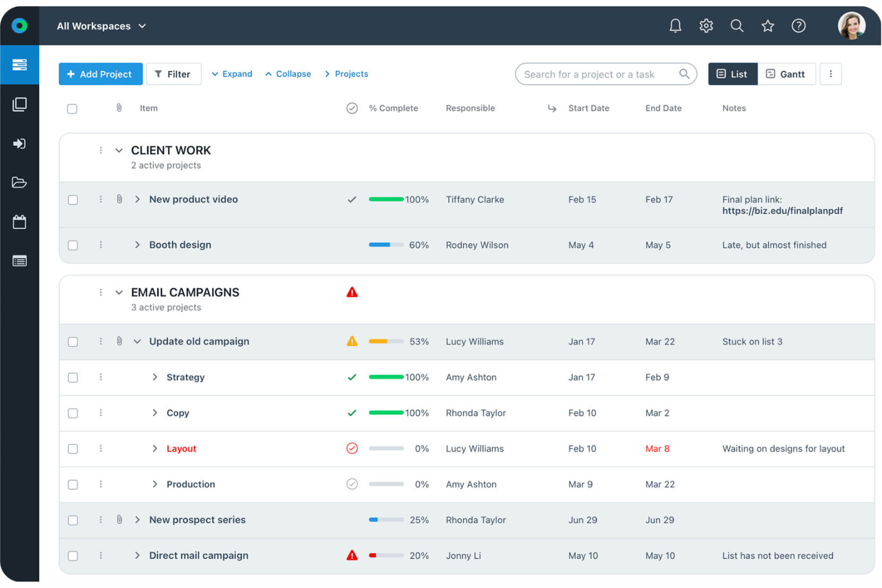
Task: Check the Direct mail campaign checkbox
Action: [73, 556]
